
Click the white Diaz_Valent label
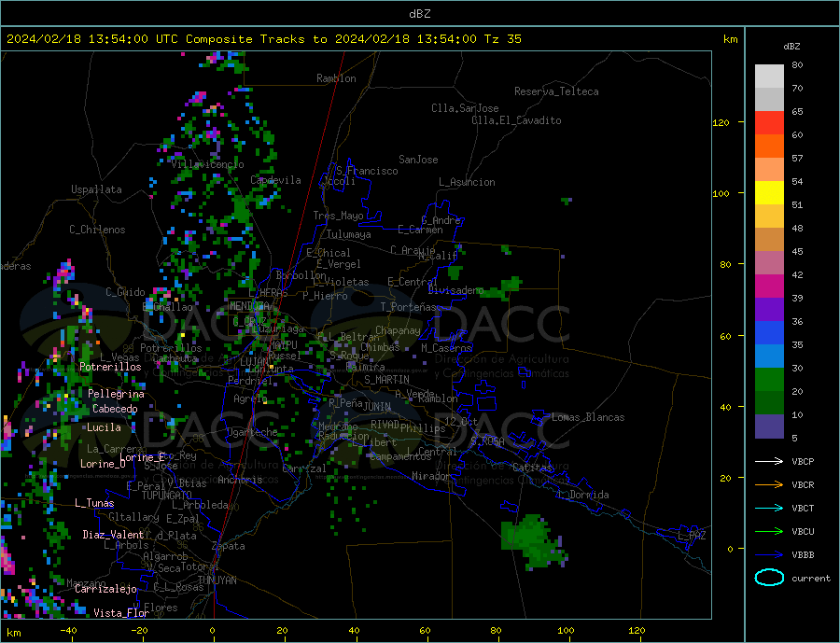click(x=113, y=535)
